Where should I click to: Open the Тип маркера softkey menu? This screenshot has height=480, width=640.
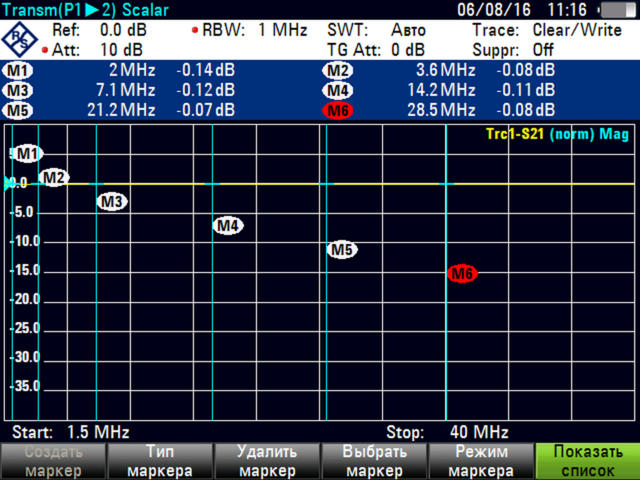[x=159, y=461]
